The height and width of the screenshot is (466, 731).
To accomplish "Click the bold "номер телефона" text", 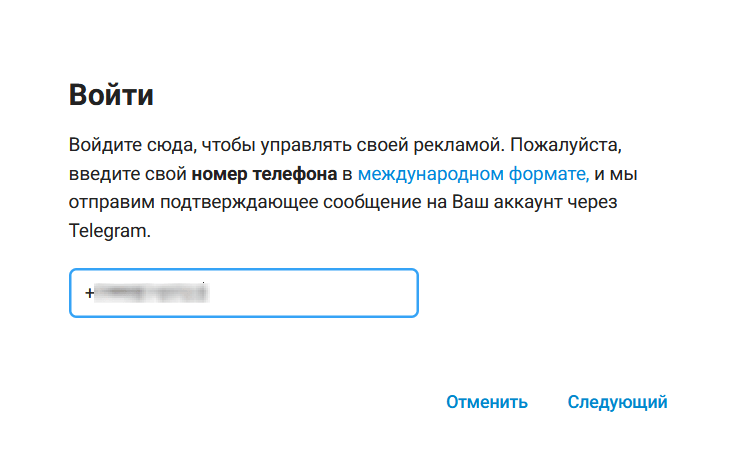I will [x=264, y=175].
